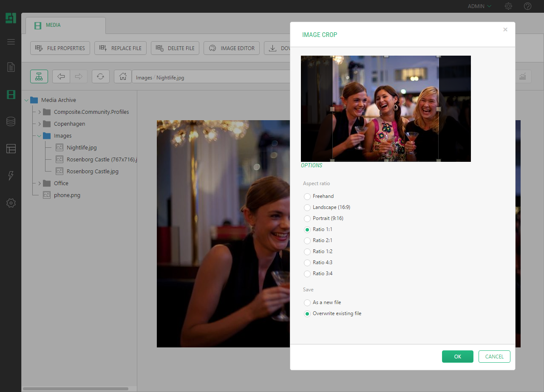Open the Data database icon in sidebar

click(11, 122)
